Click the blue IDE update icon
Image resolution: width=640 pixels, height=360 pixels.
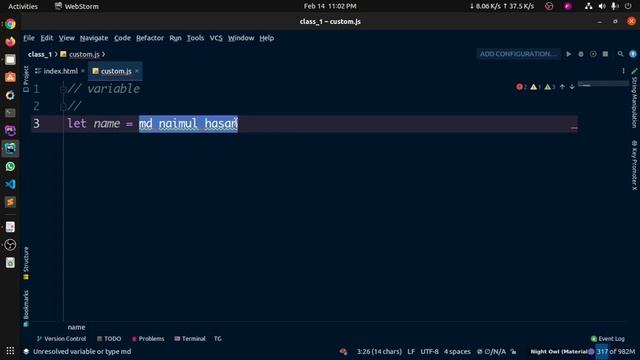(633, 54)
